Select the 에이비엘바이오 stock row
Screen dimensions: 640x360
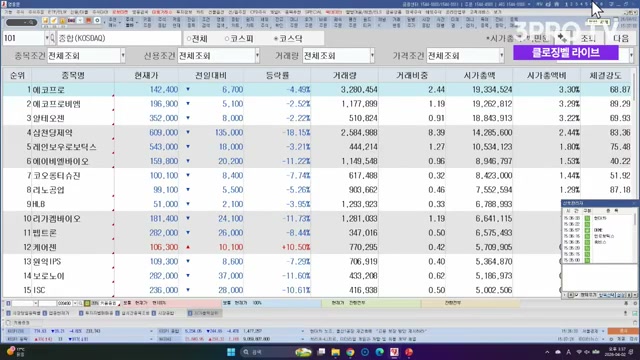point(318,161)
